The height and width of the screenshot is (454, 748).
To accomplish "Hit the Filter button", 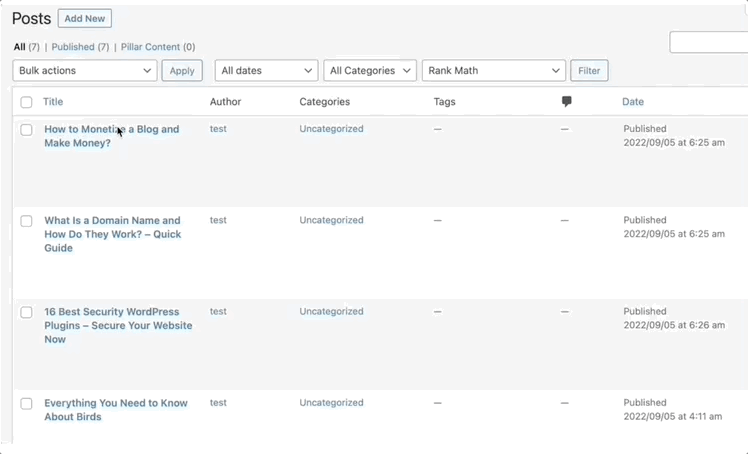I will [589, 71].
